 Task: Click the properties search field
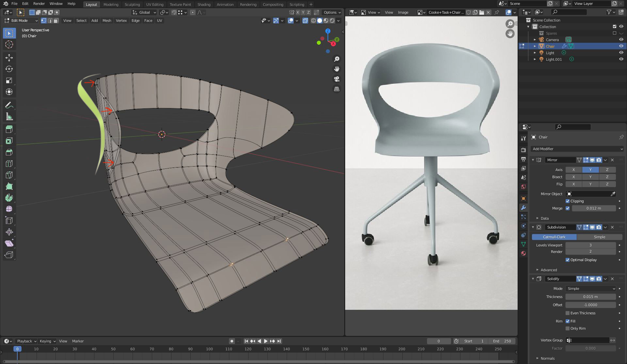pyautogui.click(x=573, y=127)
